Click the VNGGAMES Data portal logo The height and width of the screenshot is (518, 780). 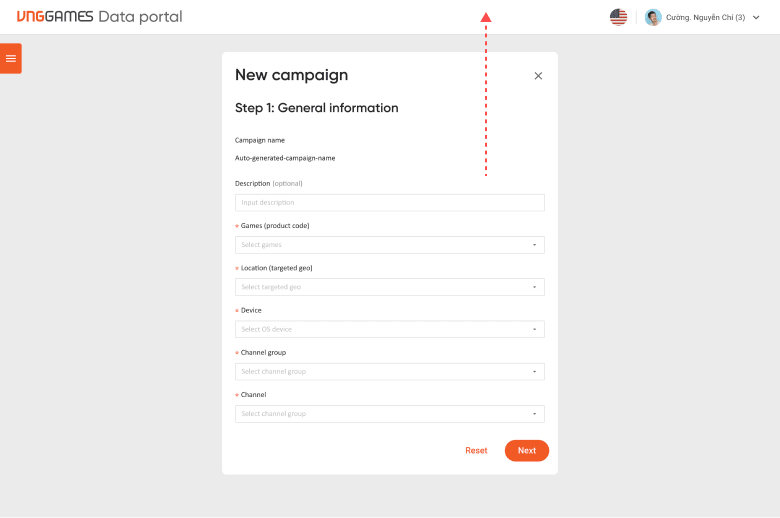click(99, 16)
